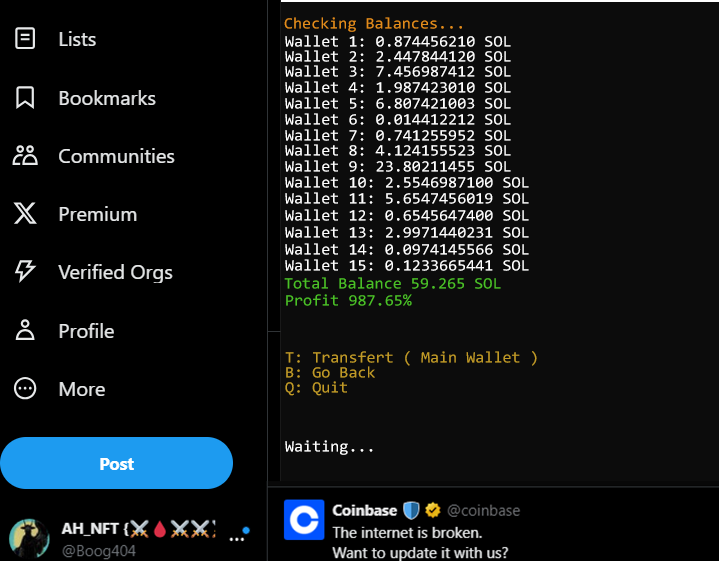Click the 'B: Go Back' option
The height and width of the screenshot is (561, 719).
(330, 372)
